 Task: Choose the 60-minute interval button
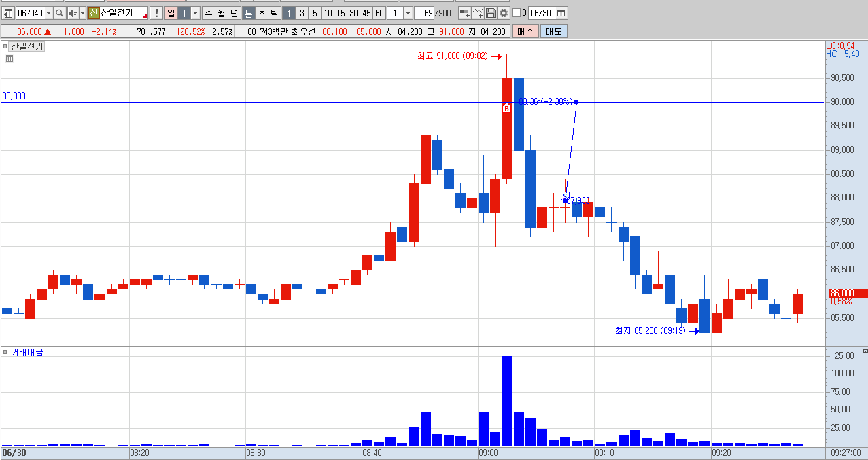[x=379, y=13]
